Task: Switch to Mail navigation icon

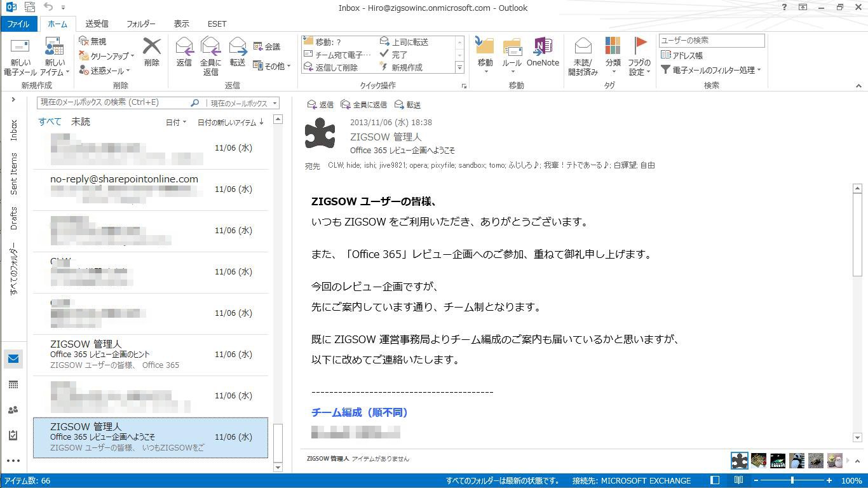Action: point(13,359)
